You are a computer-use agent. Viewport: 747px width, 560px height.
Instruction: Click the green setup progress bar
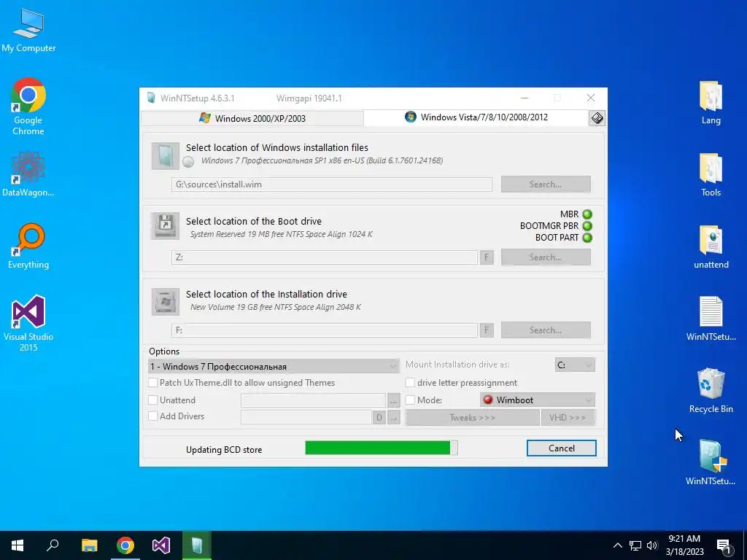point(381,448)
